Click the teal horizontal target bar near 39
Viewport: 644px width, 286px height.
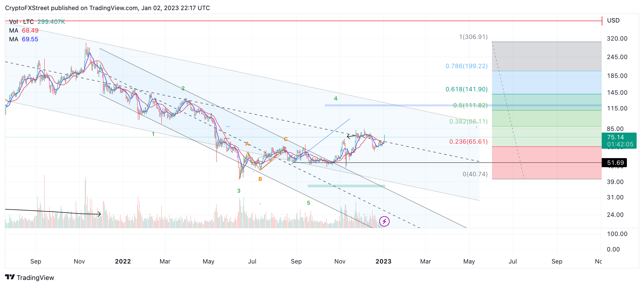click(346, 186)
